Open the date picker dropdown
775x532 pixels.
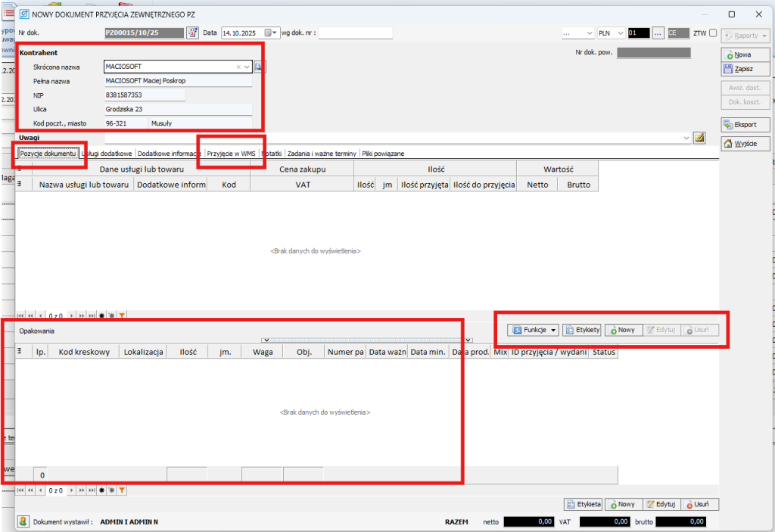tap(275, 33)
